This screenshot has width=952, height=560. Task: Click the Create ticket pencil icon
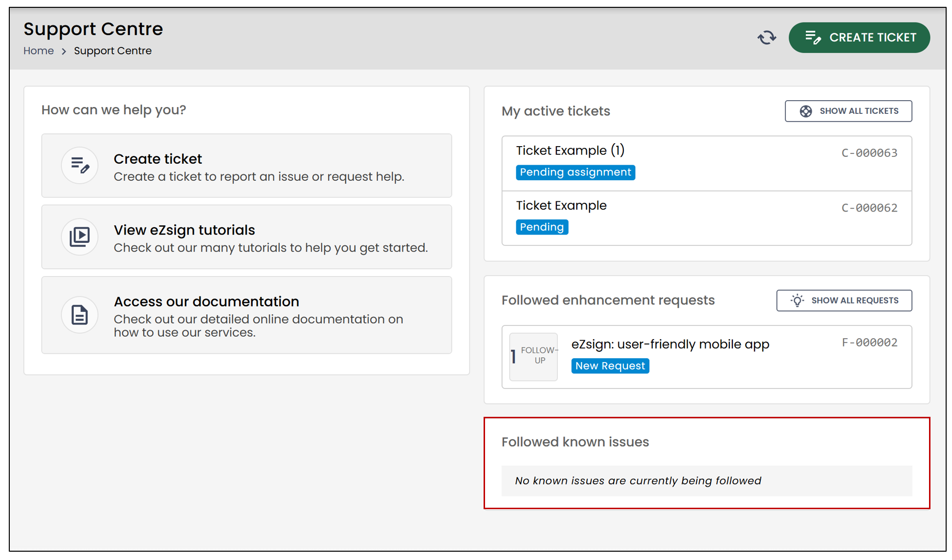[80, 165]
